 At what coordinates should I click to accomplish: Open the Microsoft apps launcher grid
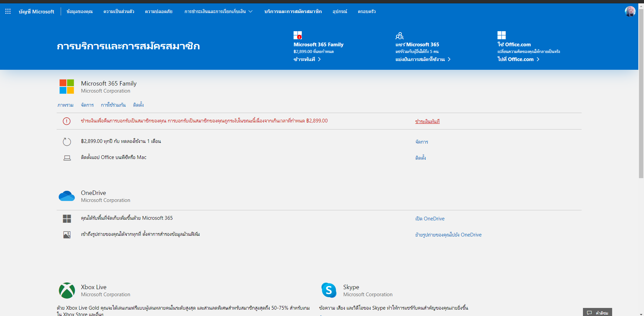point(8,11)
